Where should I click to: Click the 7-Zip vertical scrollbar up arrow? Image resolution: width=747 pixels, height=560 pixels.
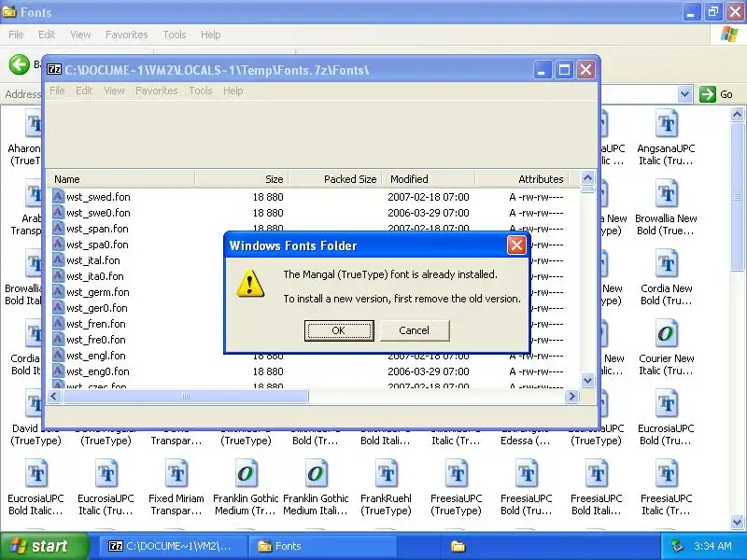click(587, 177)
